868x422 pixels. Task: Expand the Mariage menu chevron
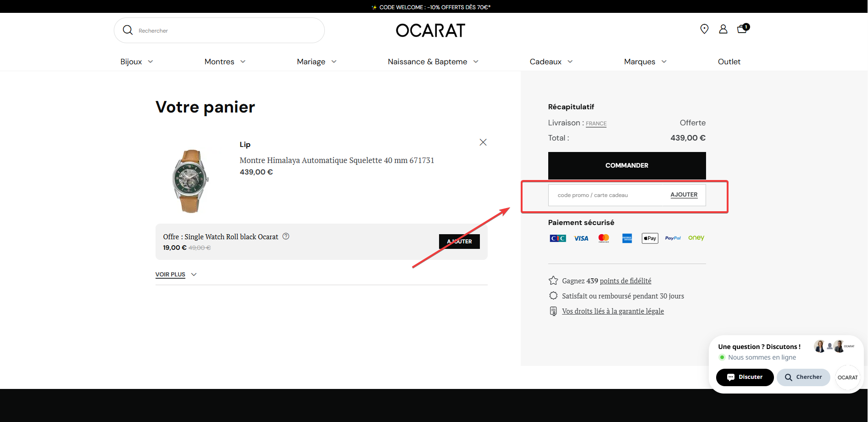(334, 62)
